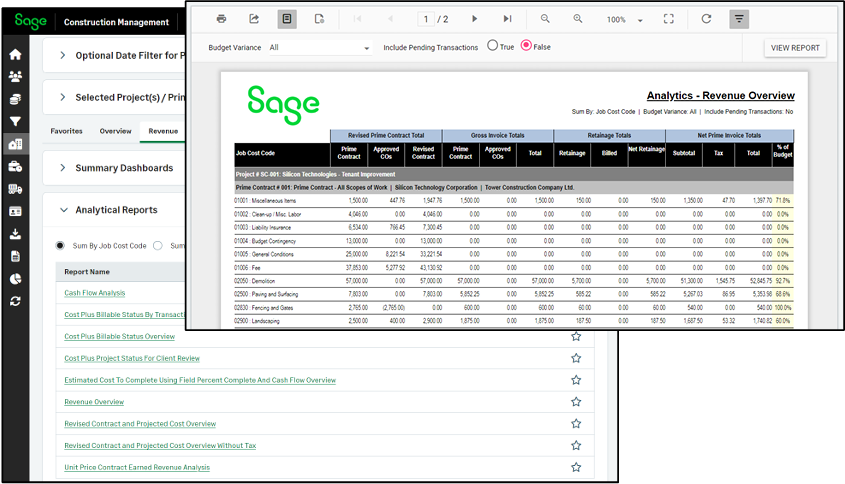Open Unit Price Contract Earned Revenue Analysis
Screen dimensions: 845x484
click(137, 467)
